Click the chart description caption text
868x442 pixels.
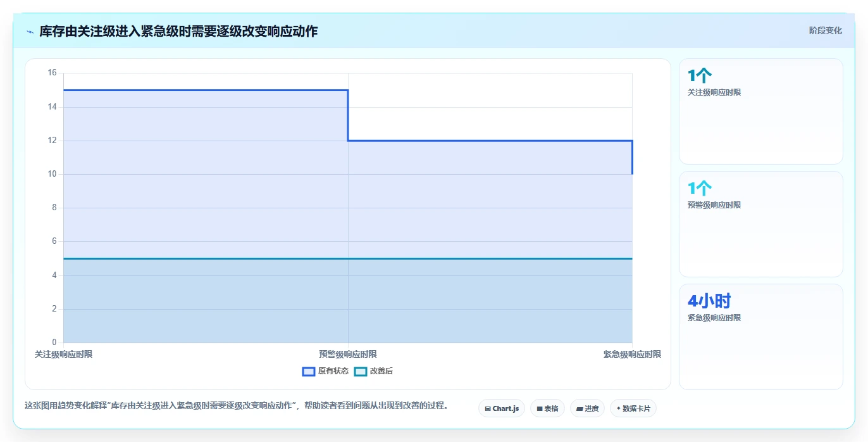pyautogui.click(x=236, y=406)
